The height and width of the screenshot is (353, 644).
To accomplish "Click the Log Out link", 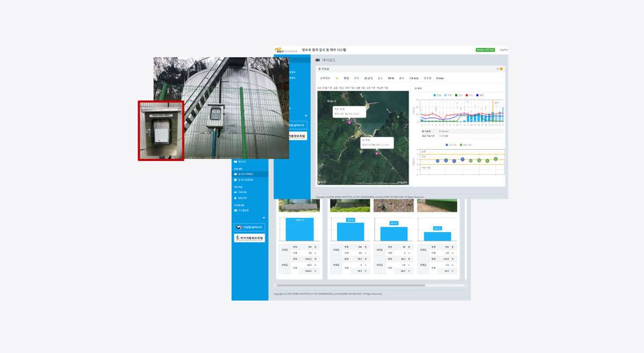I will [x=503, y=50].
